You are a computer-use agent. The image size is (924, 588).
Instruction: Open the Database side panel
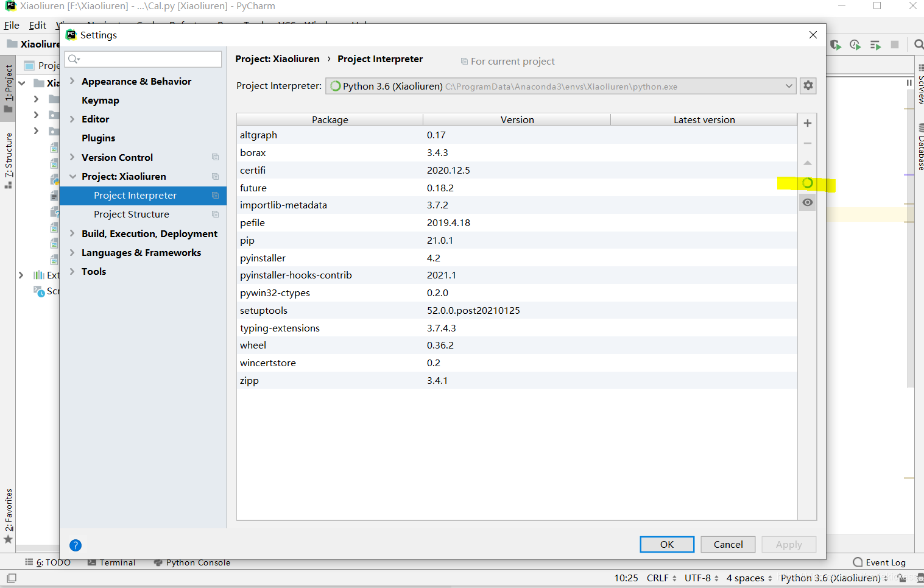(x=920, y=147)
